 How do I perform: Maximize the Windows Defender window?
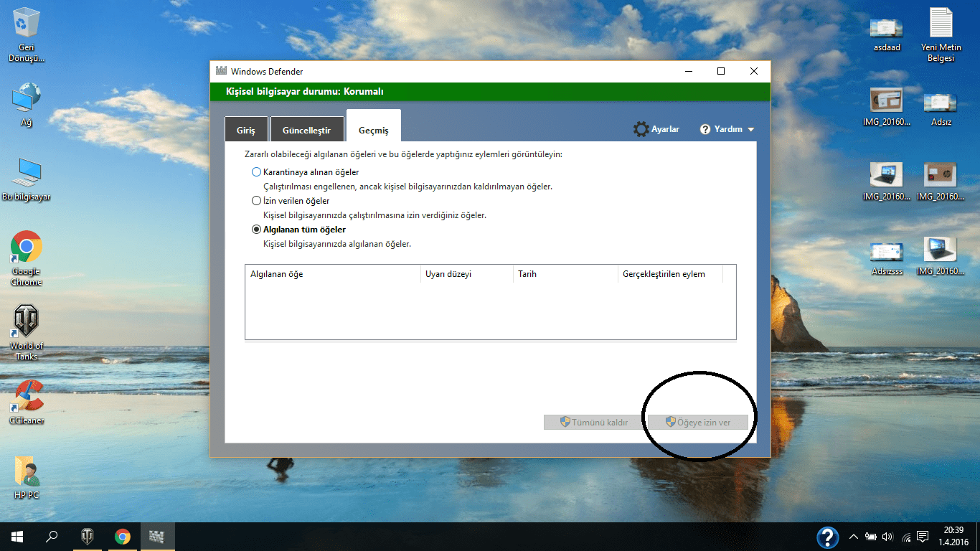(x=721, y=71)
